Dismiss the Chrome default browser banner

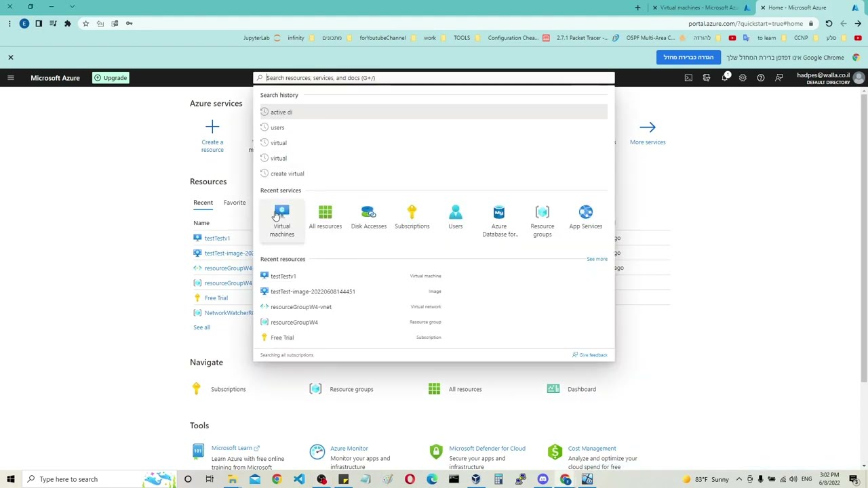coord(11,58)
